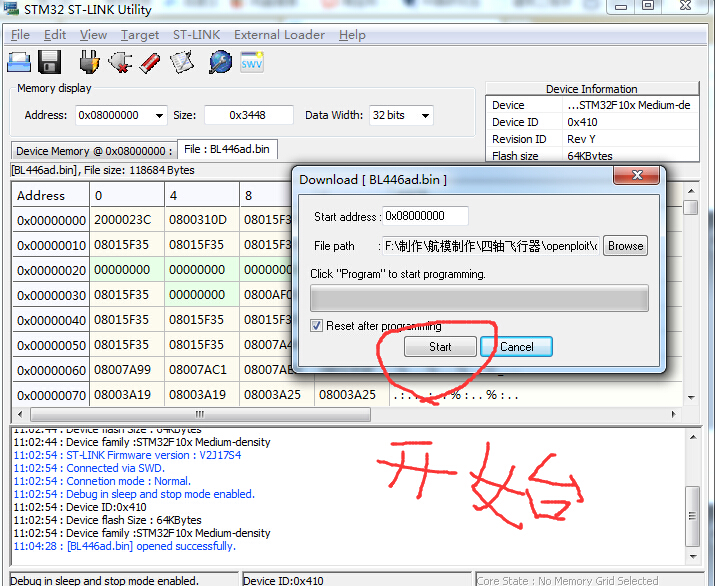Open the View menu

pos(93,35)
